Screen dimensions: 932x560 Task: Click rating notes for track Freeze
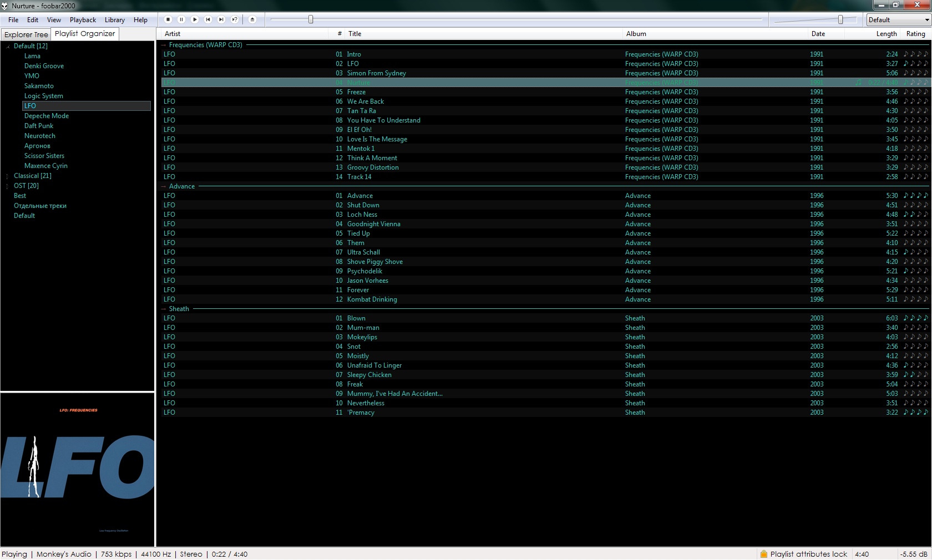click(916, 92)
